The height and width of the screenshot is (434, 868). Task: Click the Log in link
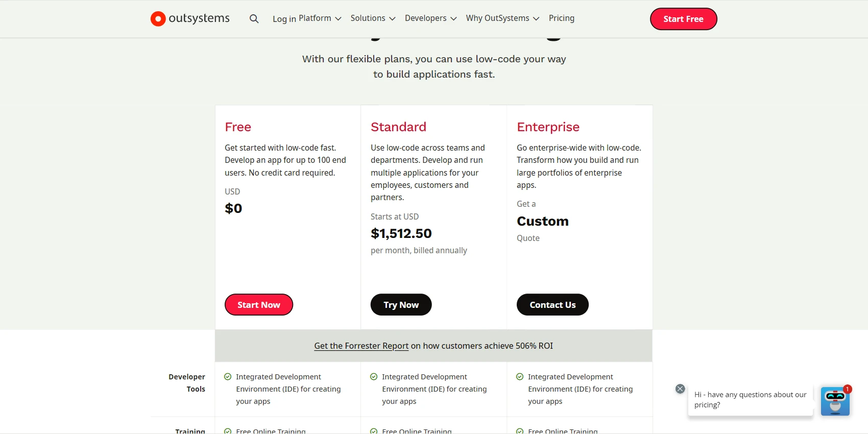[x=284, y=19]
